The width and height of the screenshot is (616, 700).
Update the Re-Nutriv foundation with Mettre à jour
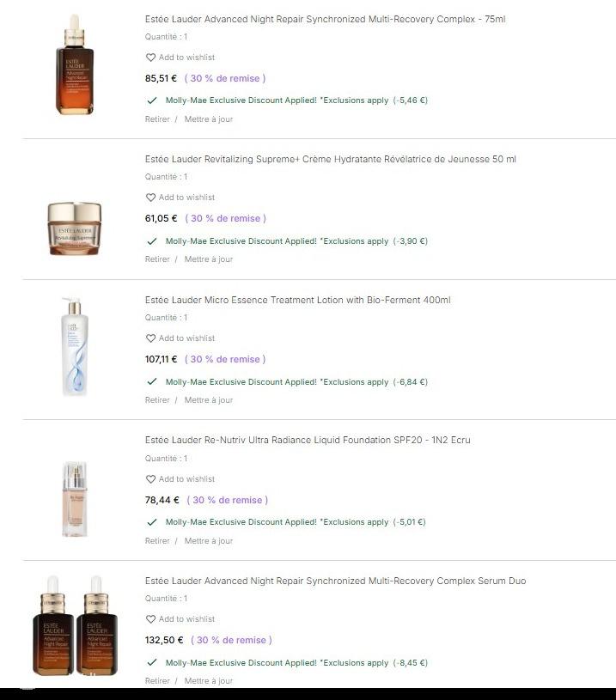click(209, 541)
